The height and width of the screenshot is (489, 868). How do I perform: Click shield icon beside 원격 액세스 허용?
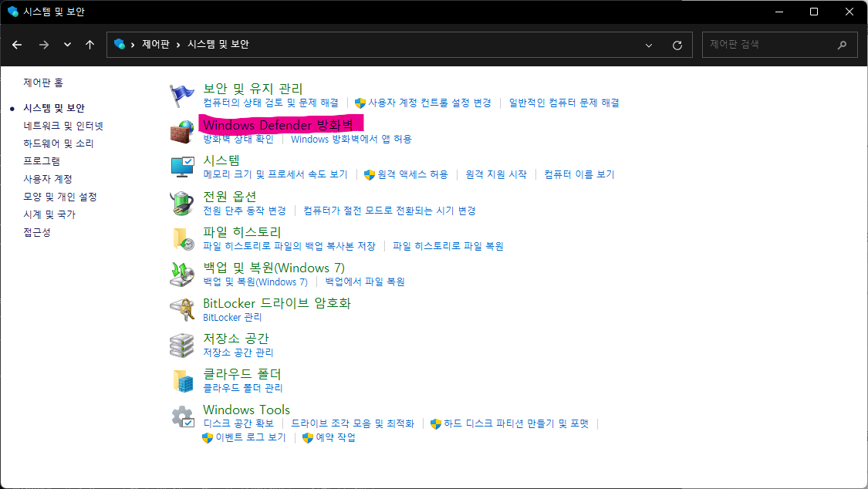(x=370, y=175)
